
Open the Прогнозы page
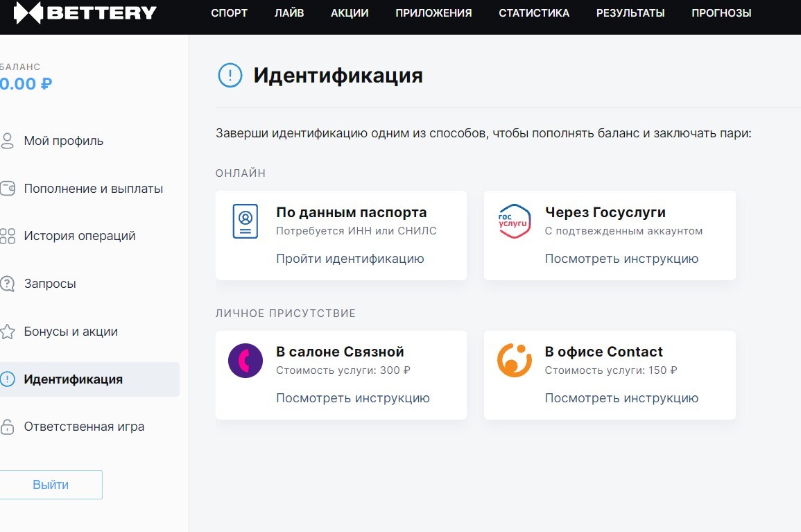721,12
